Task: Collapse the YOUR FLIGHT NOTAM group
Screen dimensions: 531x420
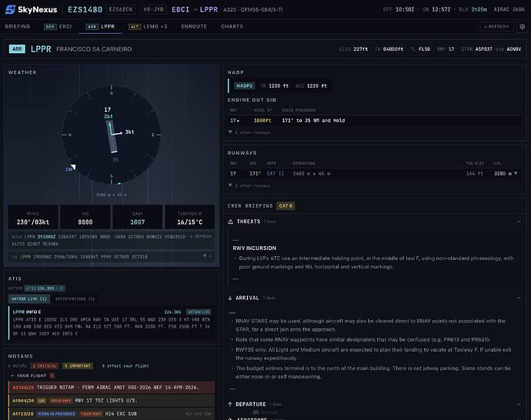Action: pos(32,375)
